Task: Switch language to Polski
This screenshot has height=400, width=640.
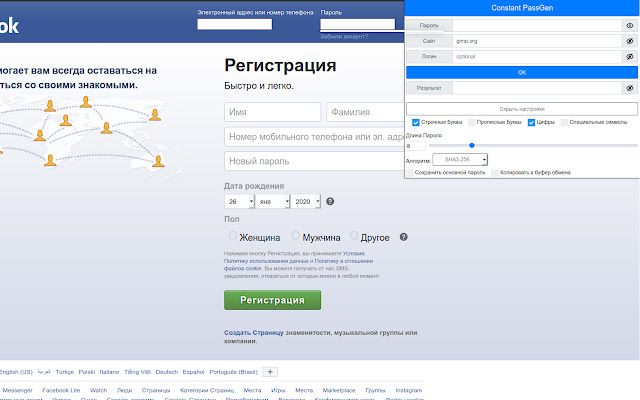Action: click(x=87, y=372)
